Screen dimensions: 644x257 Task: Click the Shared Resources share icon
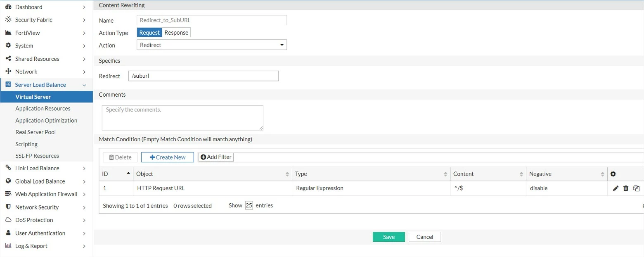(x=8, y=59)
